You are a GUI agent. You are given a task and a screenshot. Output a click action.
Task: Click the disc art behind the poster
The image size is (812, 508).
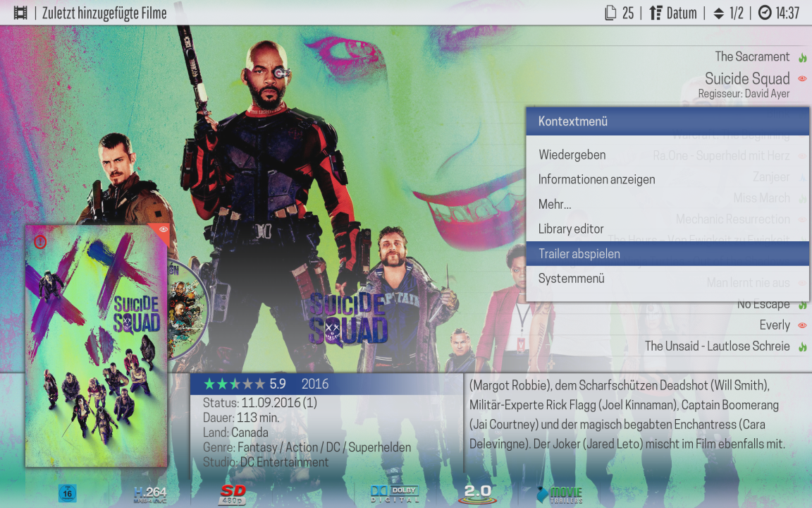click(x=187, y=310)
